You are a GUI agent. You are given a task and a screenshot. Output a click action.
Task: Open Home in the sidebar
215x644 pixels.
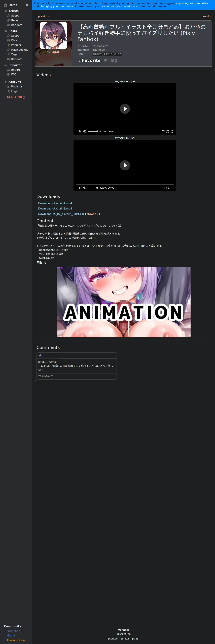(11, 5)
